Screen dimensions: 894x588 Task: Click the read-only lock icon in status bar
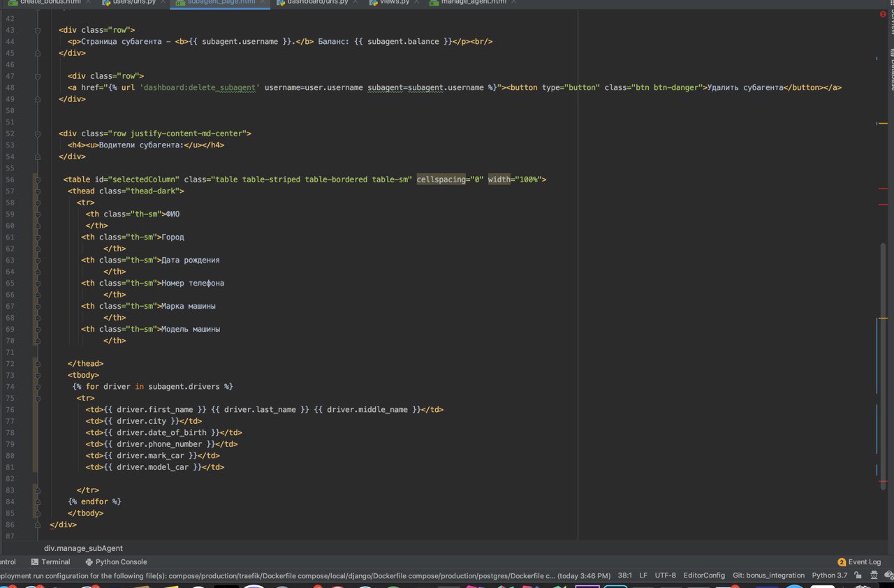(858, 575)
